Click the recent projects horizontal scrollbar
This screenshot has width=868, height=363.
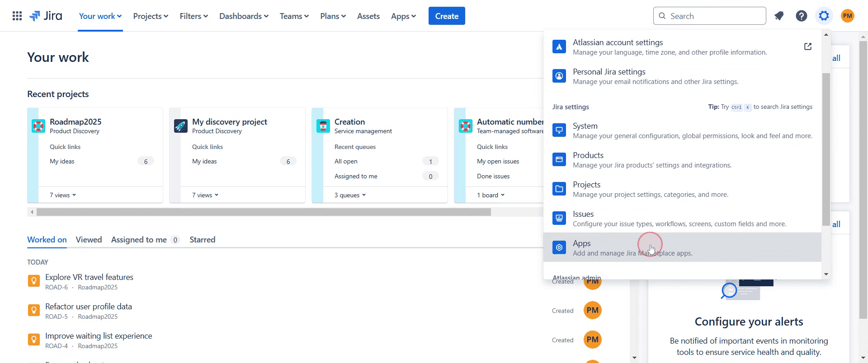[264, 212]
